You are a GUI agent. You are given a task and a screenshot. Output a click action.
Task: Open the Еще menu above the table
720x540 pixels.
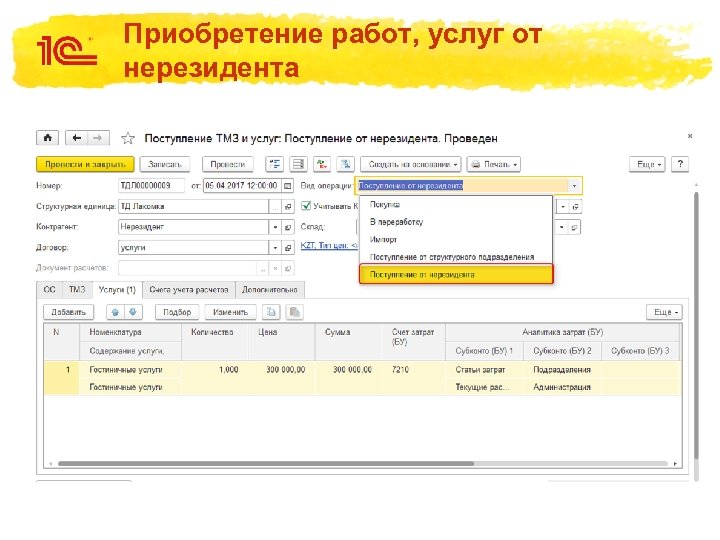click(664, 312)
